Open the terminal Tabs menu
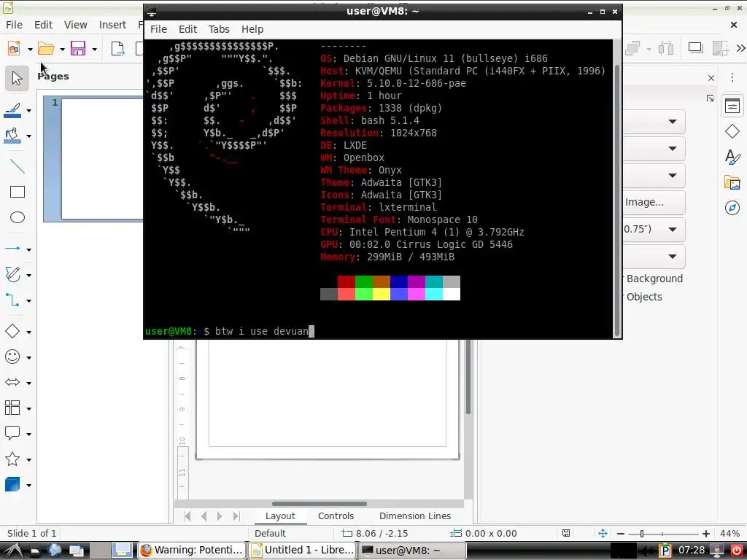Image resolution: width=747 pixels, height=560 pixels. pyautogui.click(x=219, y=29)
